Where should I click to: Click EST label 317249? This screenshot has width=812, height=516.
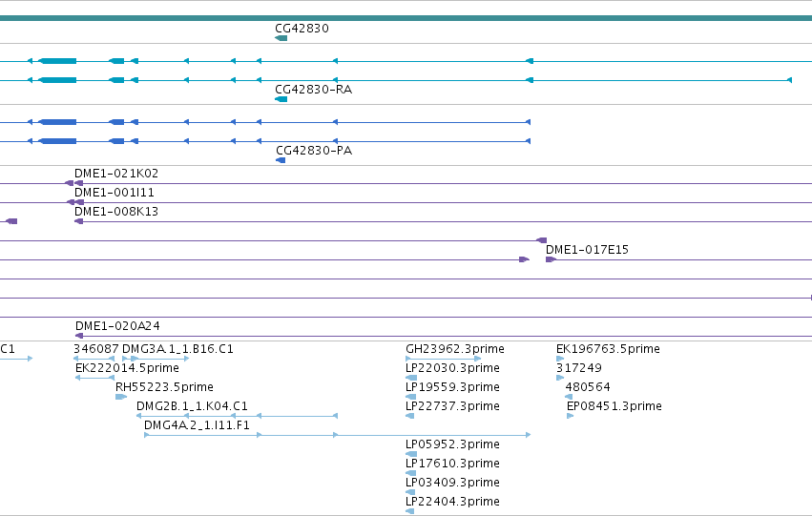point(579,368)
